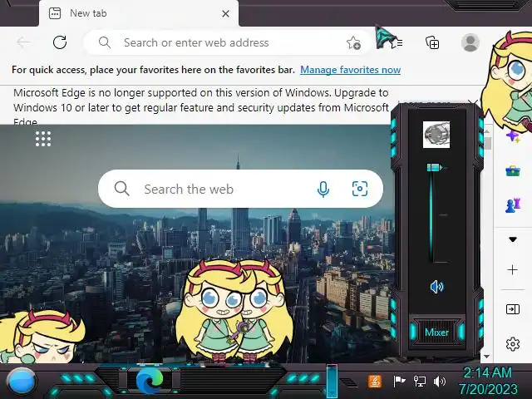This screenshot has width=532, height=399.
Task: Select the New tab tab
Action: pyautogui.click(x=139, y=13)
